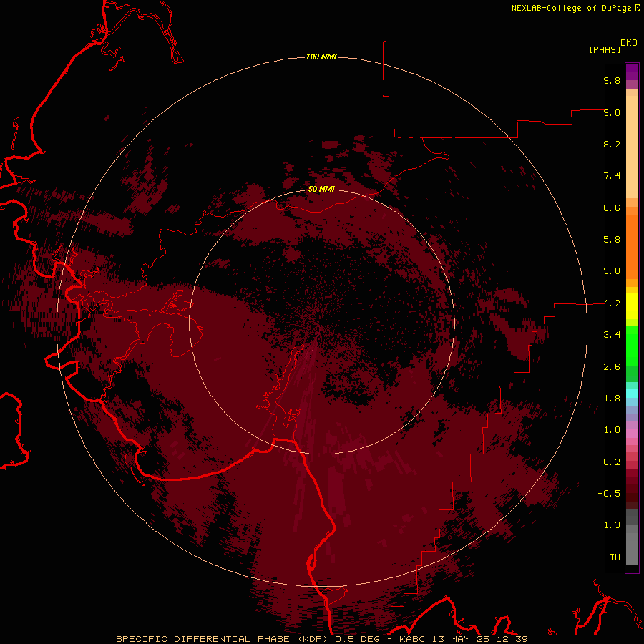This screenshot has width=644, height=644.
Task: Select the 2.6 scale value
Action: [x=612, y=367]
